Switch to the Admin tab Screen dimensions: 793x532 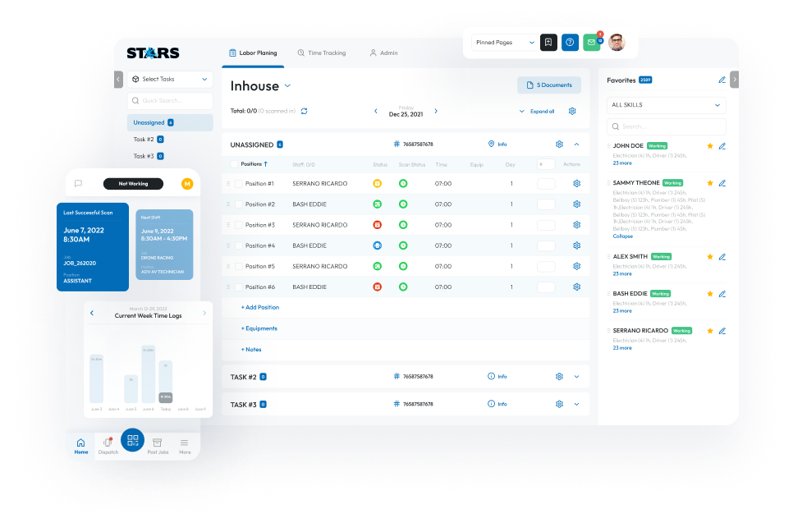pos(384,53)
